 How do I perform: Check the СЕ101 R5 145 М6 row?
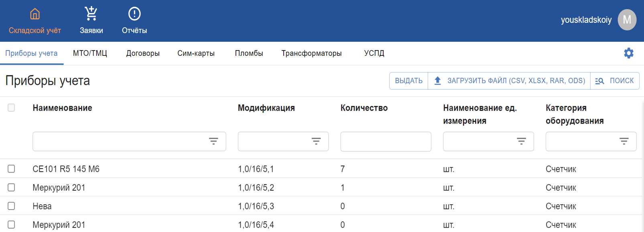pos(11,169)
